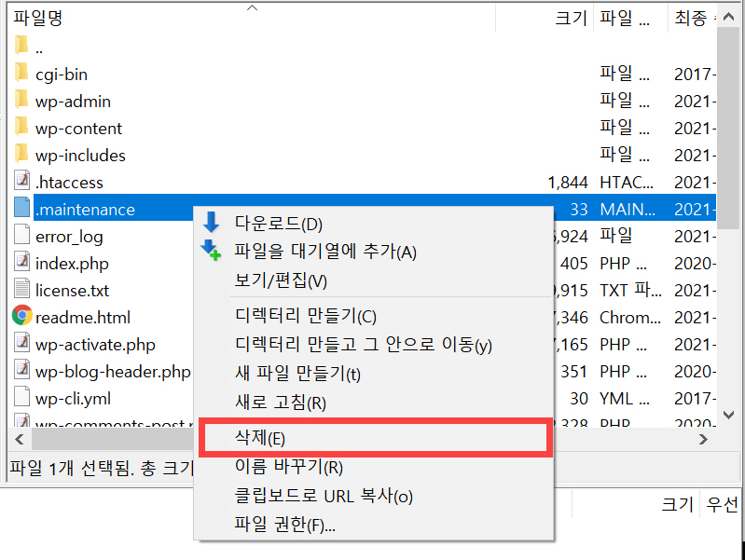Image resolution: width=745 pixels, height=560 pixels.
Task: Click the cgi-bin folder icon
Action: 21,73
